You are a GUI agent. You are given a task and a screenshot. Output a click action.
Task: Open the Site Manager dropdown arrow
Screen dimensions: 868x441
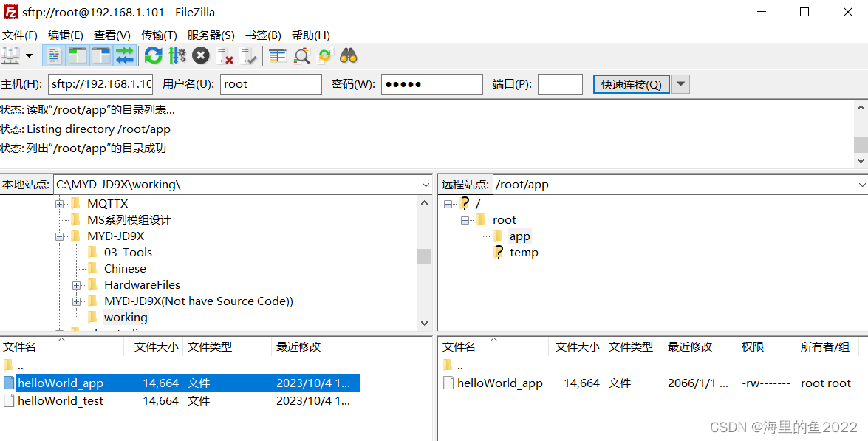(28, 55)
